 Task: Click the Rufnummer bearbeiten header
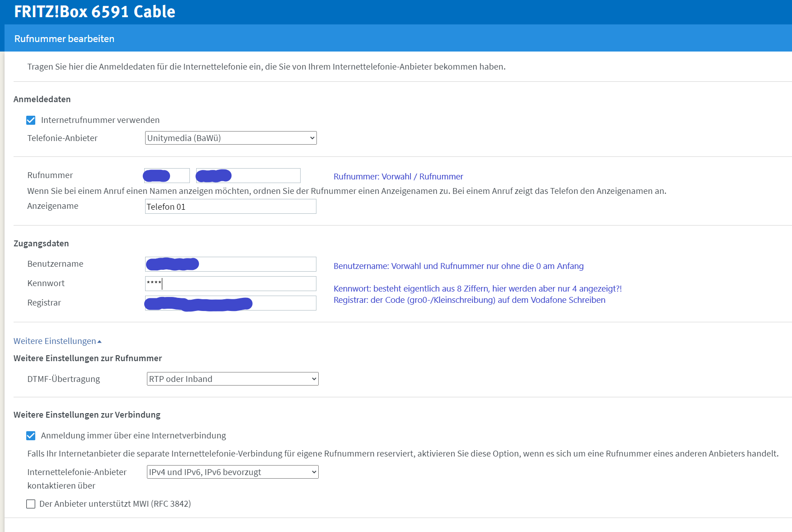point(64,39)
